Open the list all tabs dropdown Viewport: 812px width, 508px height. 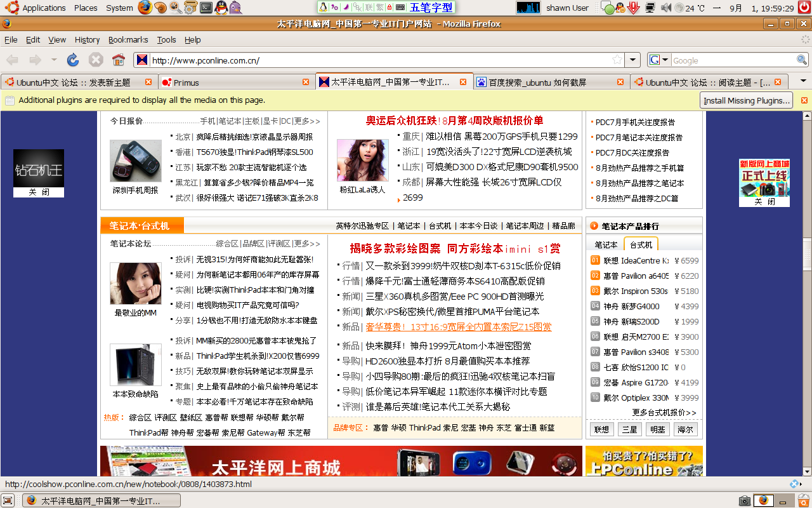click(803, 82)
